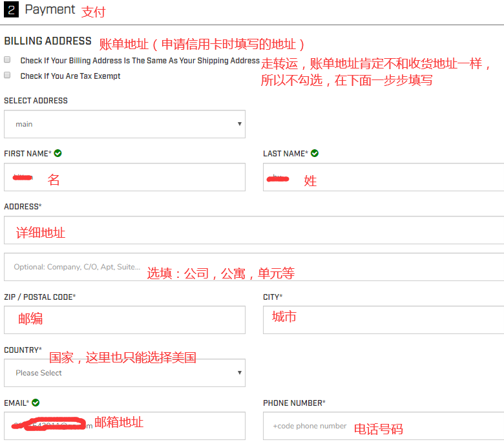Screen dimensions: 504x442
Task: Tick the billing same as shipping checkbox
Action: (x=8, y=59)
